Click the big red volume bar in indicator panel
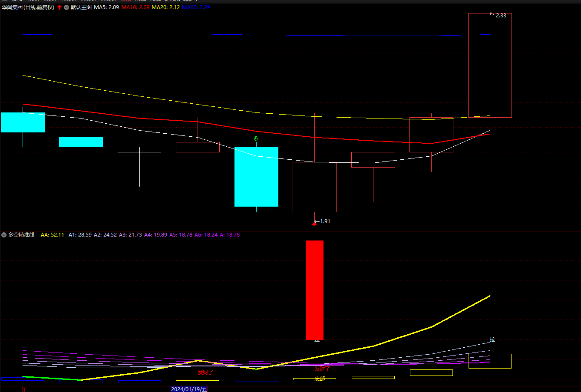 (314, 290)
